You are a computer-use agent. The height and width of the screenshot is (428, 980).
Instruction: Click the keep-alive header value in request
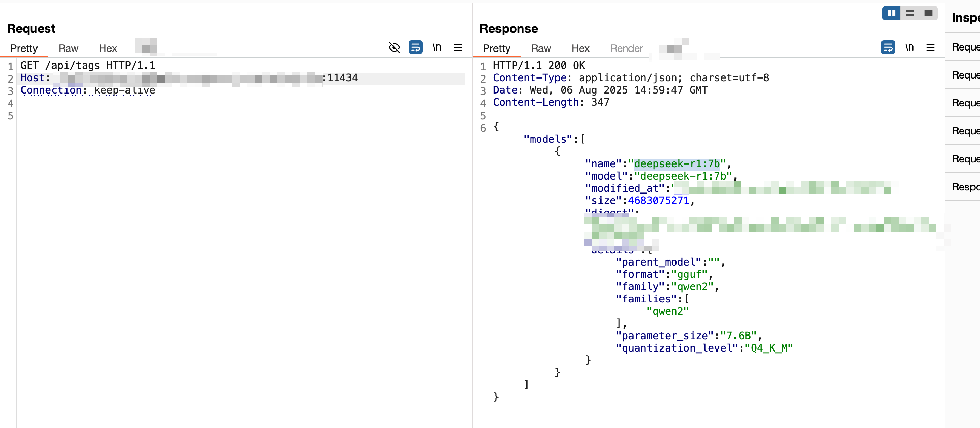[125, 90]
